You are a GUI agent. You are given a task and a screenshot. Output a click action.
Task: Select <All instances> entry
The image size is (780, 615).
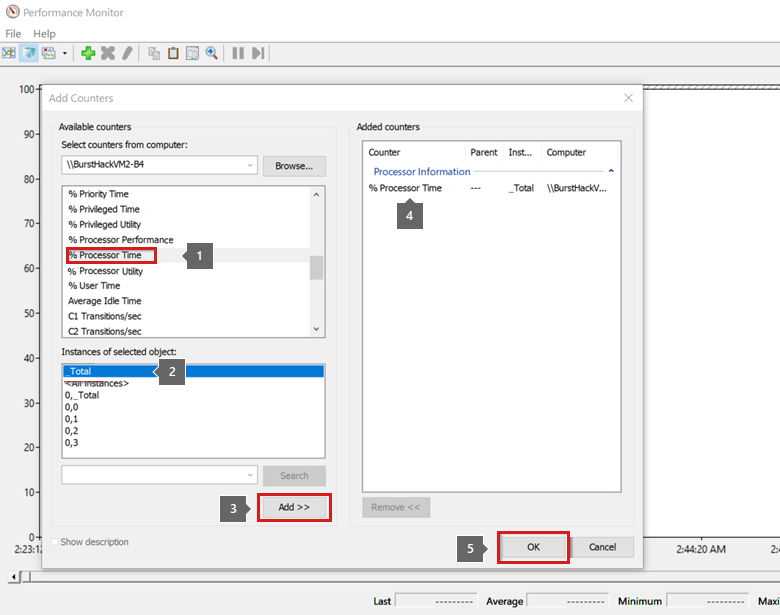(97, 383)
